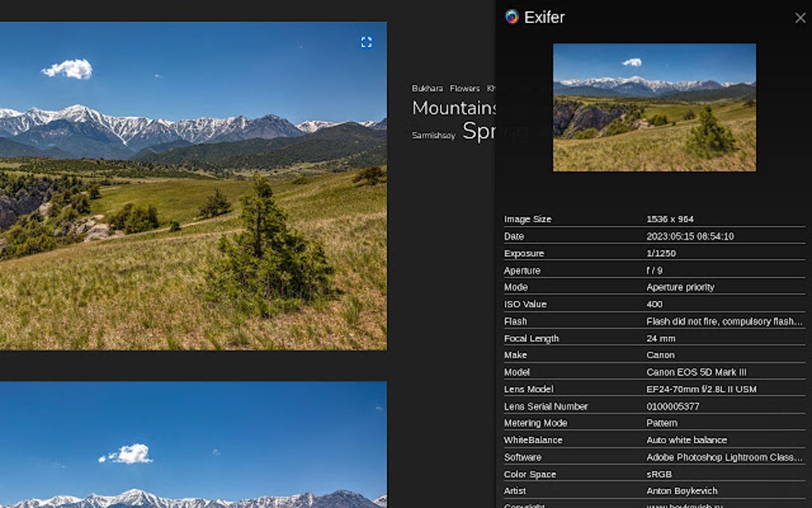The image size is (812, 508).
Task: Select the ISO Value 400 entry
Action: tap(654, 304)
